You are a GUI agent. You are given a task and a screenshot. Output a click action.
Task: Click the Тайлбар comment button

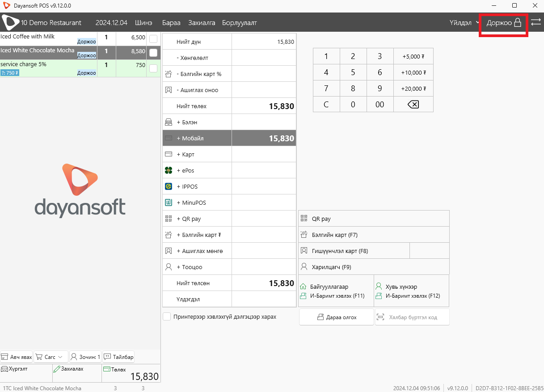point(118,357)
